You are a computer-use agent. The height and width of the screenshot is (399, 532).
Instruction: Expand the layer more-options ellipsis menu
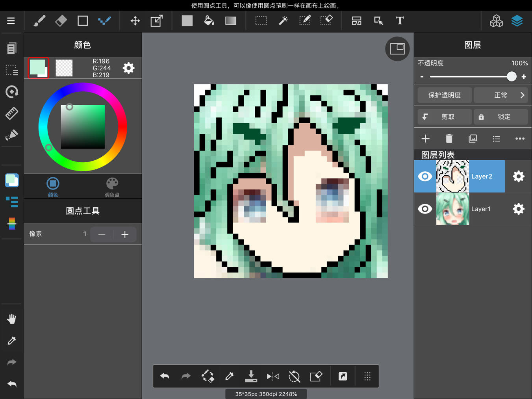pyautogui.click(x=520, y=139)
